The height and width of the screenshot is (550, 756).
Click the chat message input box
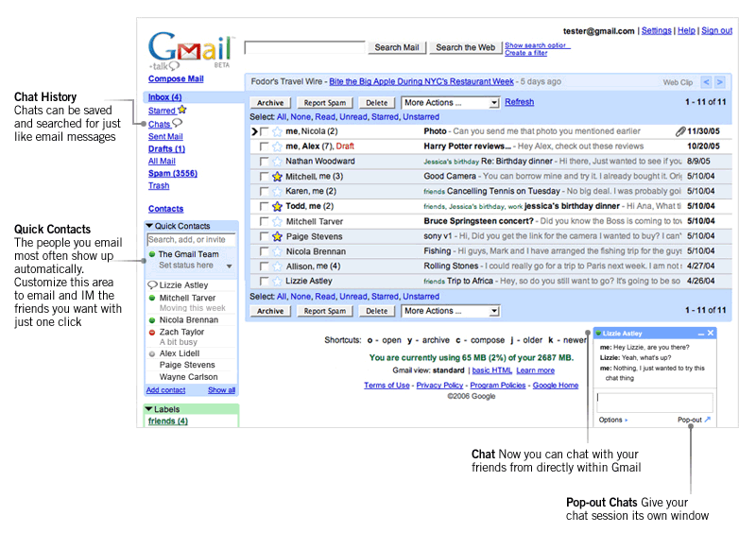[655, 403]
